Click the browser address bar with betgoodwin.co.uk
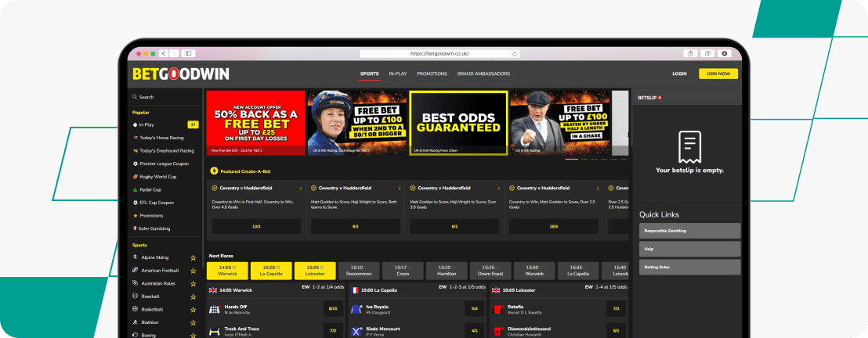The width and height of the screenshot is (868, 338). point(440,54)
